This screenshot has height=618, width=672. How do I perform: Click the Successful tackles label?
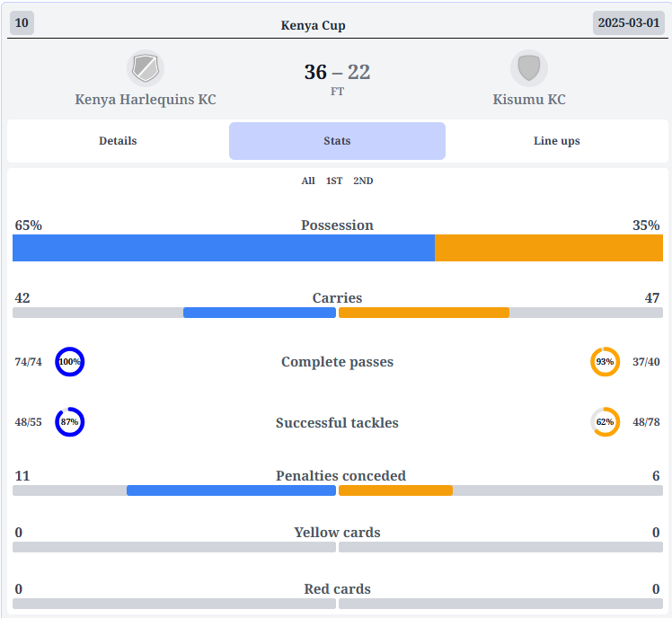(x=337, y=423)
